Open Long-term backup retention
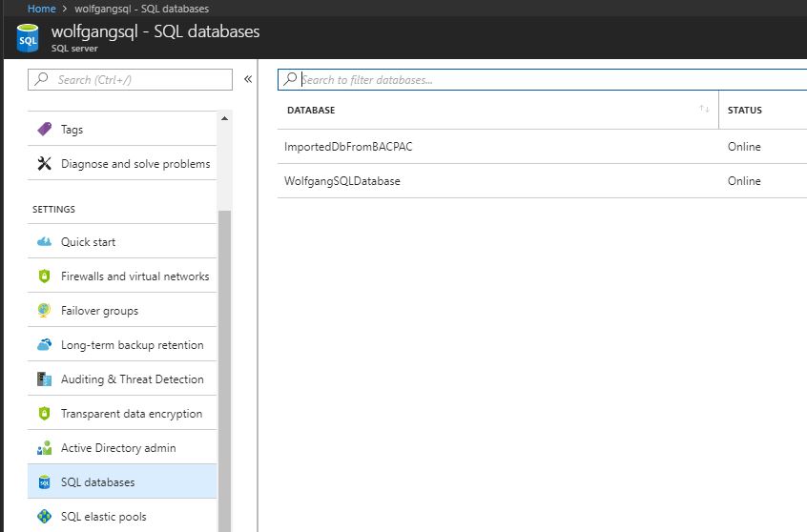Viewport: 807px width, 532px height. coord(122,344)
